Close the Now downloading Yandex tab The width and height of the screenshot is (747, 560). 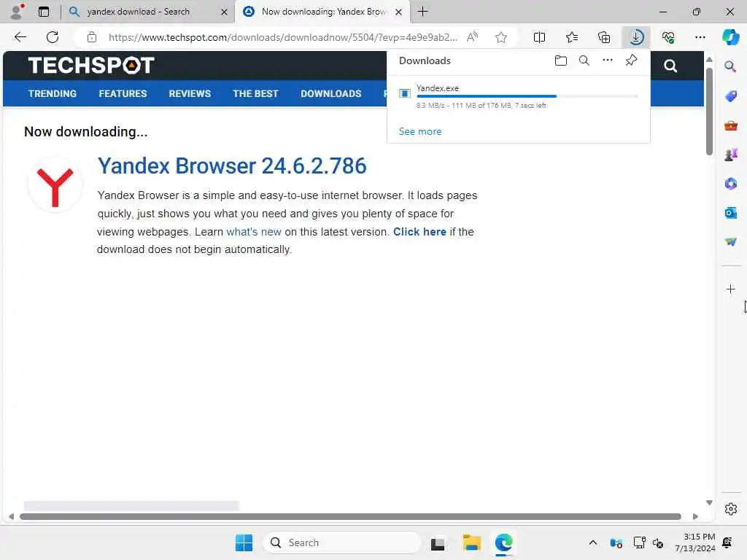point(399,12)
